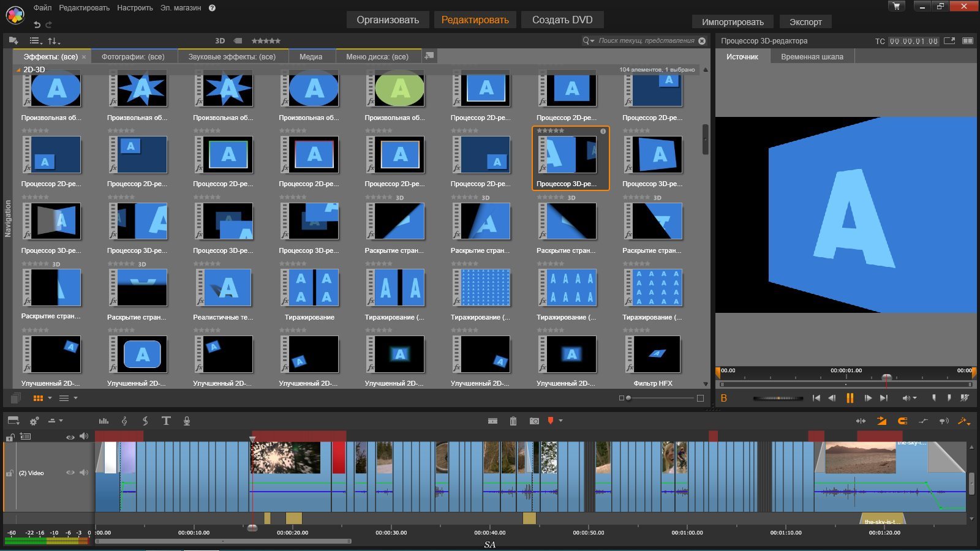Image resolution: width=980 pixels, height=551 pixels.
Task: Go to Создать DVD workspace
Action: (x=562, y=20)
